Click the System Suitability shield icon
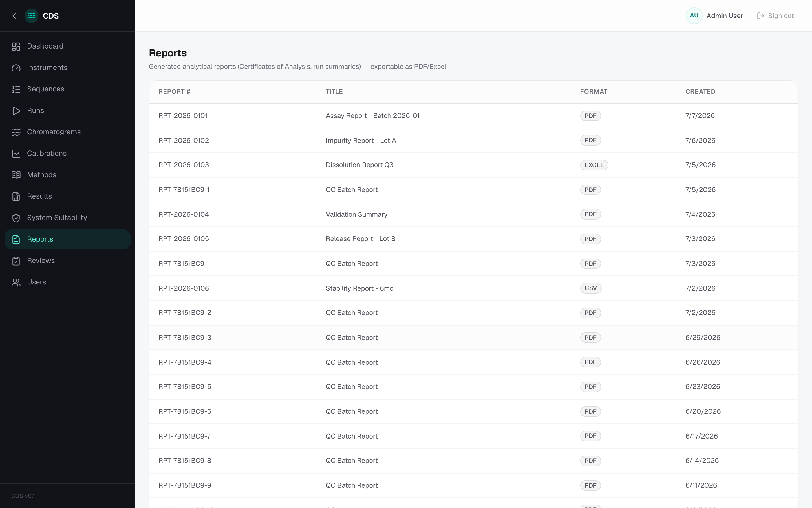The width and height of the screenshot is (812, 508). click(x=16, y=218)
